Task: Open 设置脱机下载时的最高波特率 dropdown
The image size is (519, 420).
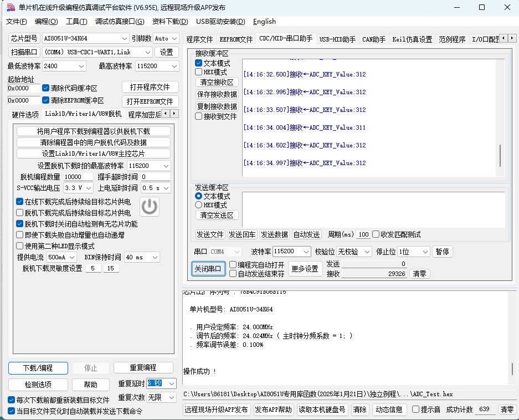Action: pyautogui.click(x=149, y=166)
